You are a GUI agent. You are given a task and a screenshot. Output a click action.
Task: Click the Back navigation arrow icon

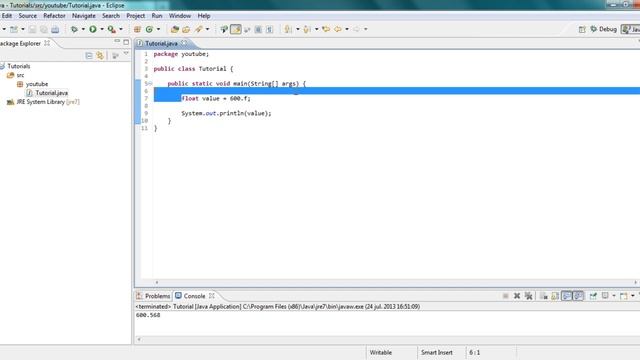pos(338,29)
